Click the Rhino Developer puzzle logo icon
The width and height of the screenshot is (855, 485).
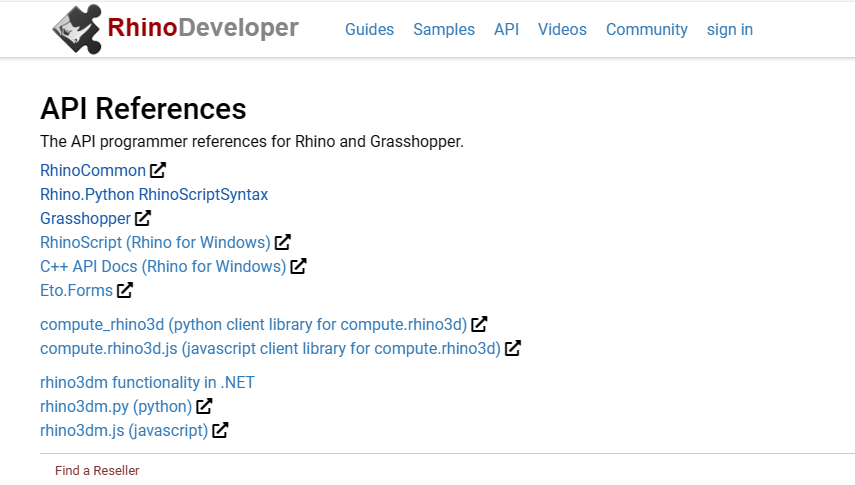[x=77, y=29]
